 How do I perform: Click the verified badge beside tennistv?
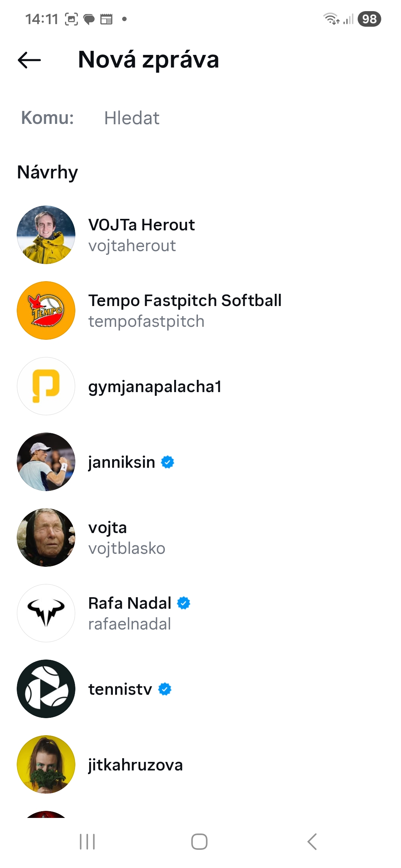pyautogui.click(x=165, y=689)
